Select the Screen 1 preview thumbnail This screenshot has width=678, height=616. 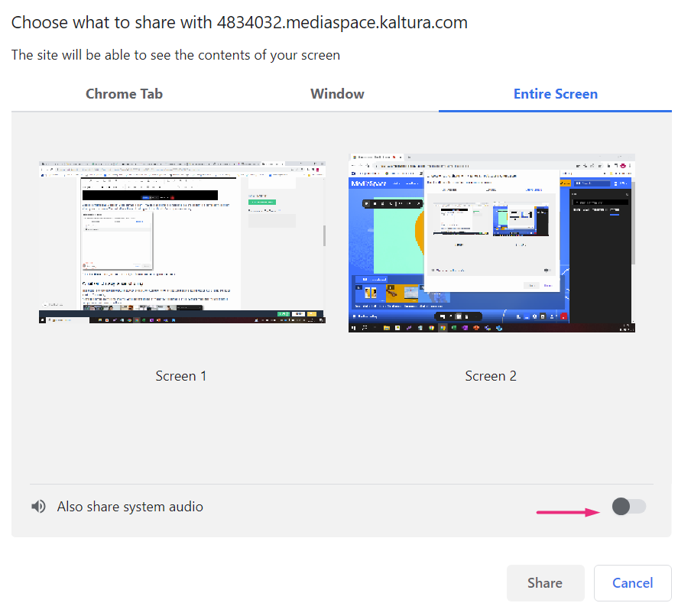pyautogui.click(x=182, y=243)
